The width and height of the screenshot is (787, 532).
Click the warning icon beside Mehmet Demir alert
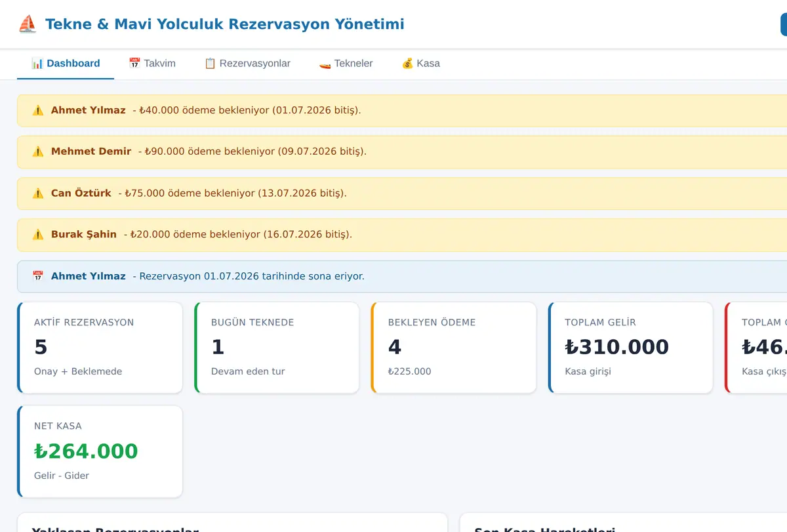pos(38,152)
